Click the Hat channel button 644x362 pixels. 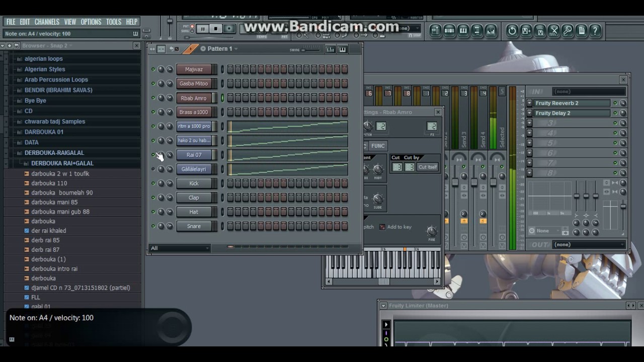pos(194,212)
